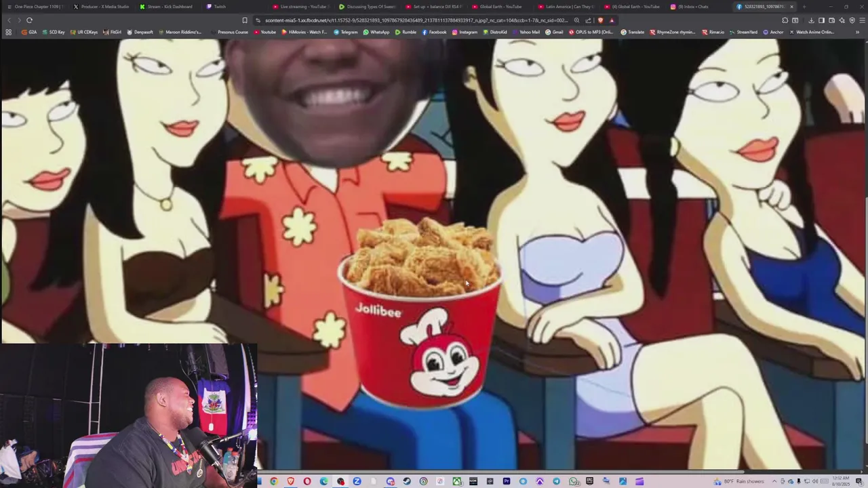Open Premiere Pro from the taskbar

[x=507, y=481]
